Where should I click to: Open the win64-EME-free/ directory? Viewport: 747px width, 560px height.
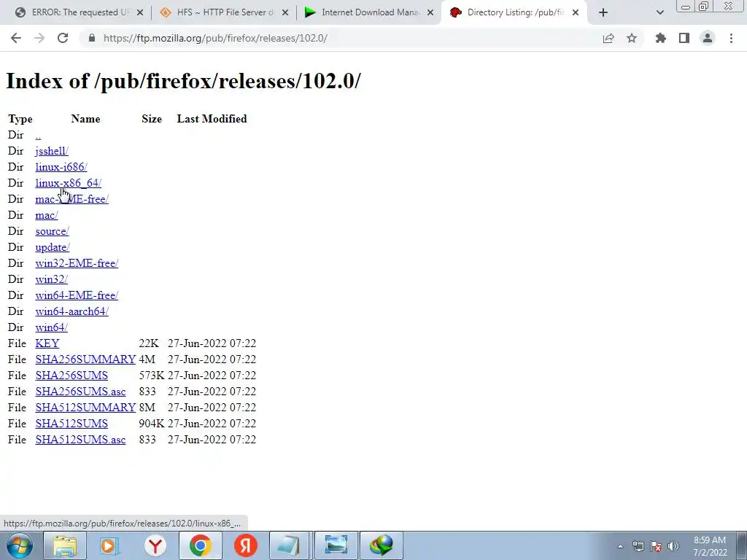click(77, 295)
